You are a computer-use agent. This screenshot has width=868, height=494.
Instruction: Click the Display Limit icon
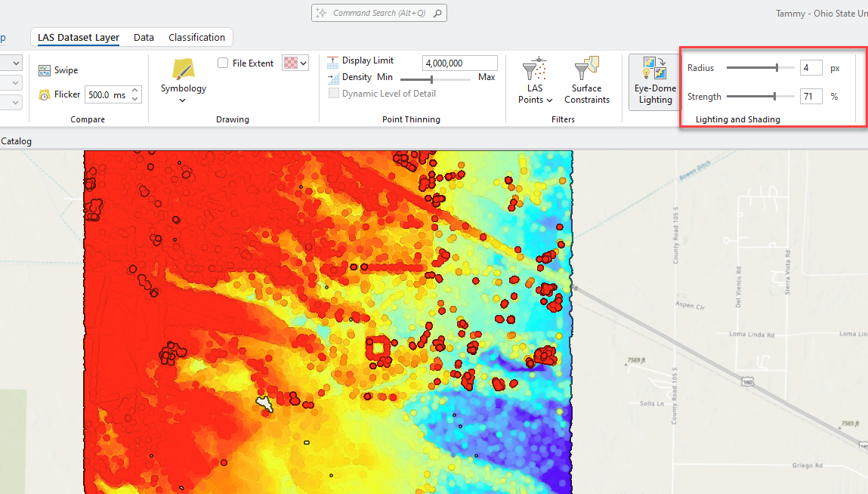tap(333, 61)
